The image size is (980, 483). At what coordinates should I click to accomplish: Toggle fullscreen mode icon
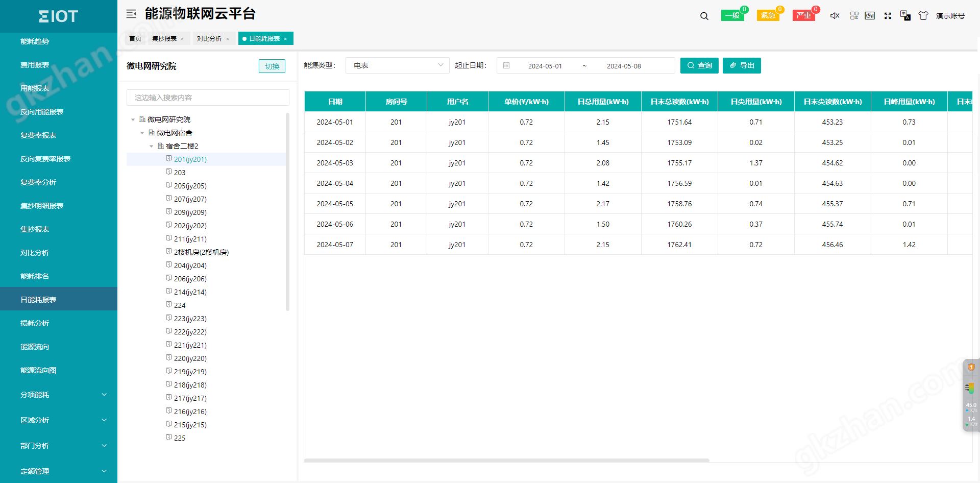(888, 16)
